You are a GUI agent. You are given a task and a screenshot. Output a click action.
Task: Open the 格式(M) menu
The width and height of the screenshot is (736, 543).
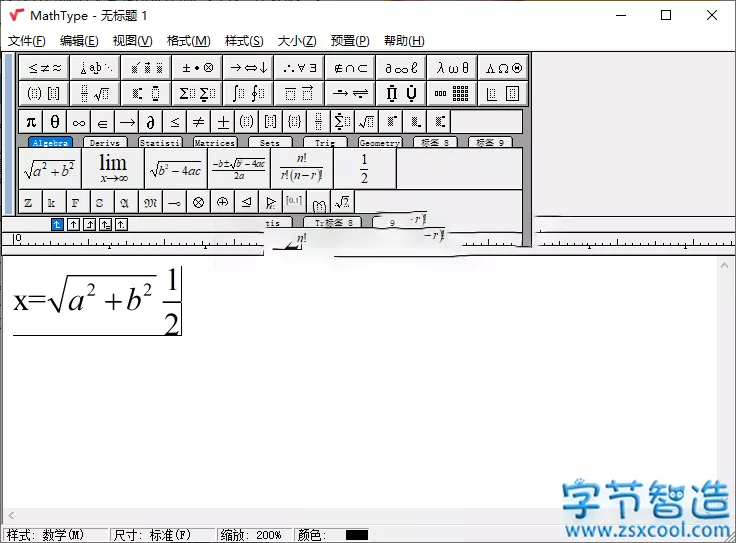point(189,41)
